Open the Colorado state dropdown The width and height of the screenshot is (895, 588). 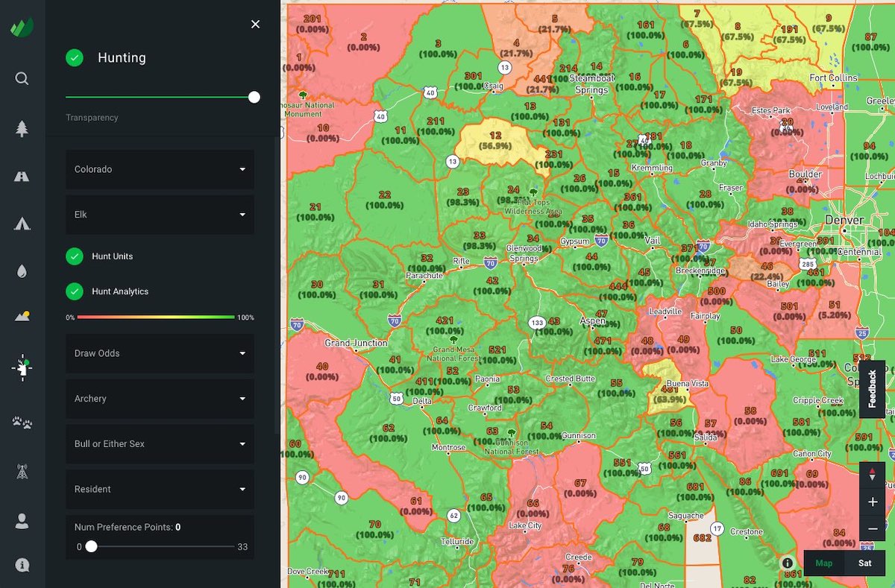(x=160, y=169)
